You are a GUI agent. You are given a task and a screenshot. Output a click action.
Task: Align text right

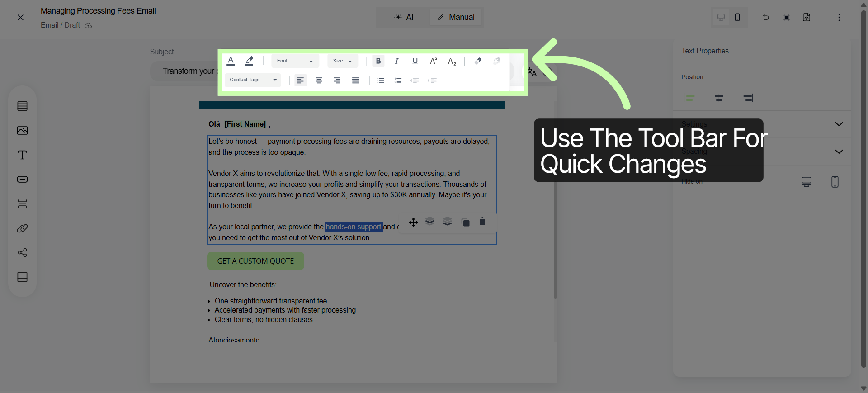click(x=337, y=80)
